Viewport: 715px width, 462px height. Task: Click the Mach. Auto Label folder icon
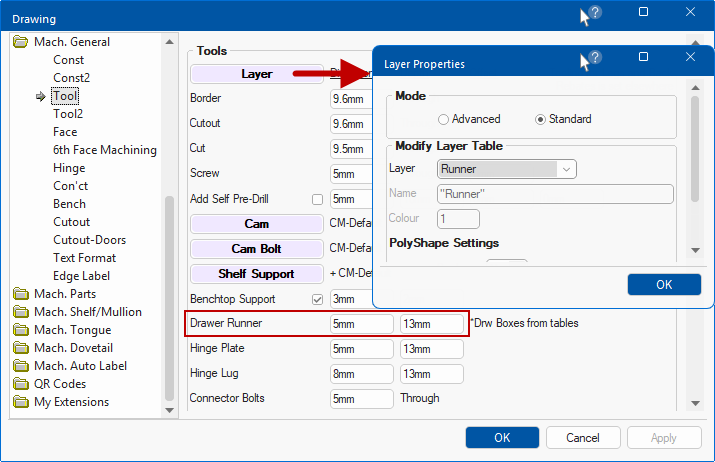(x=21, y=366)
